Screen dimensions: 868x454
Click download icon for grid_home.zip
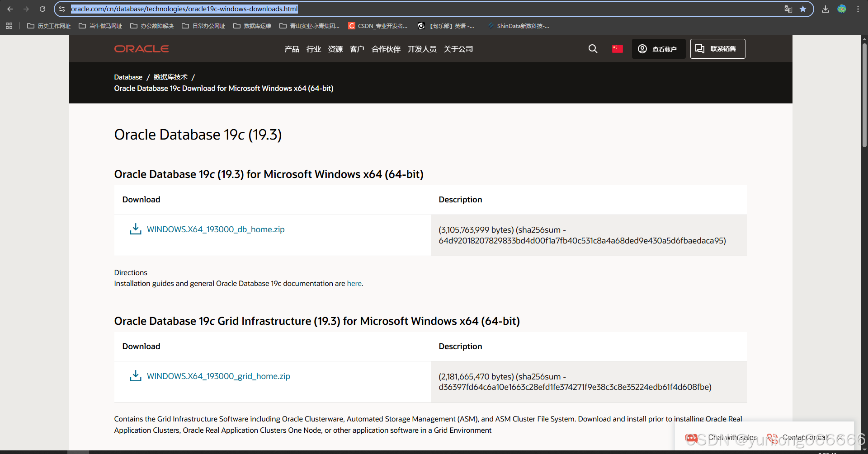point(136,376)
